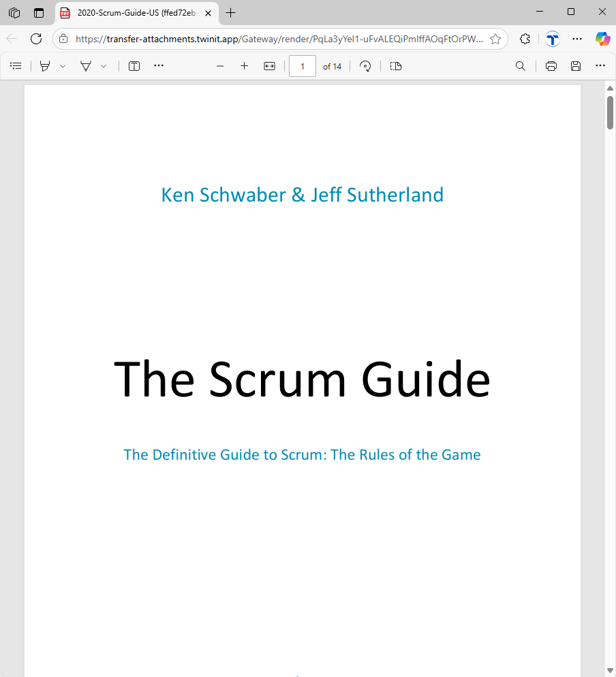This screenshot has height=677, width=616.
Task: Click the address bar URL
Action: pyautogui.click(x=279, y=39)
